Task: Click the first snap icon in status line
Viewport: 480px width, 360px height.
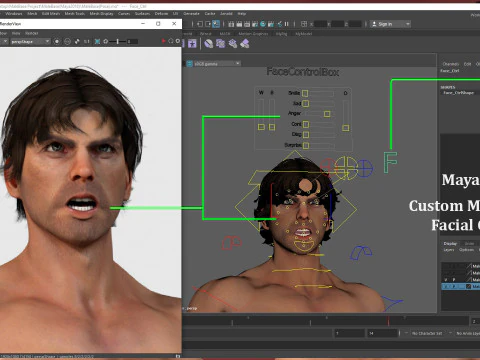Action: tap(231, 24)
